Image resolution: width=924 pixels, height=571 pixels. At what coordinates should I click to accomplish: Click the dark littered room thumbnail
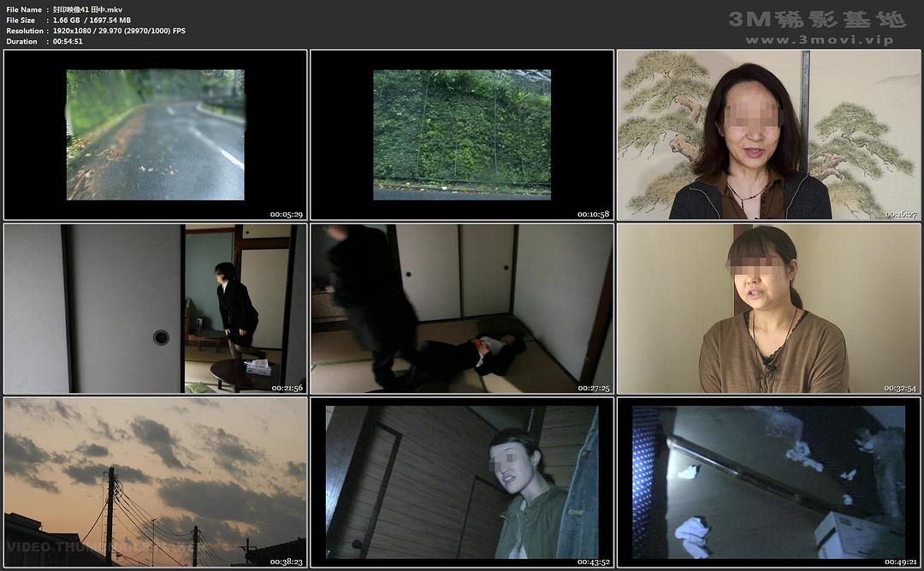pos(767,481)
